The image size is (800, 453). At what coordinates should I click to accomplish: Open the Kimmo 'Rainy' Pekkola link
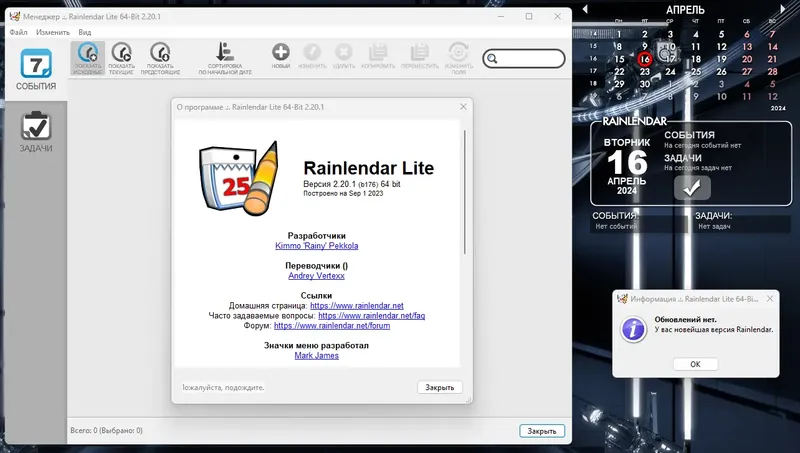click(x=317, y=246)
